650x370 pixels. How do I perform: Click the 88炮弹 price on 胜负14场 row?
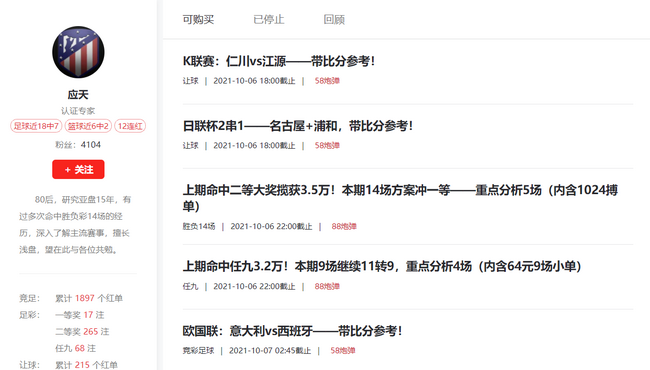click(344, 226)
